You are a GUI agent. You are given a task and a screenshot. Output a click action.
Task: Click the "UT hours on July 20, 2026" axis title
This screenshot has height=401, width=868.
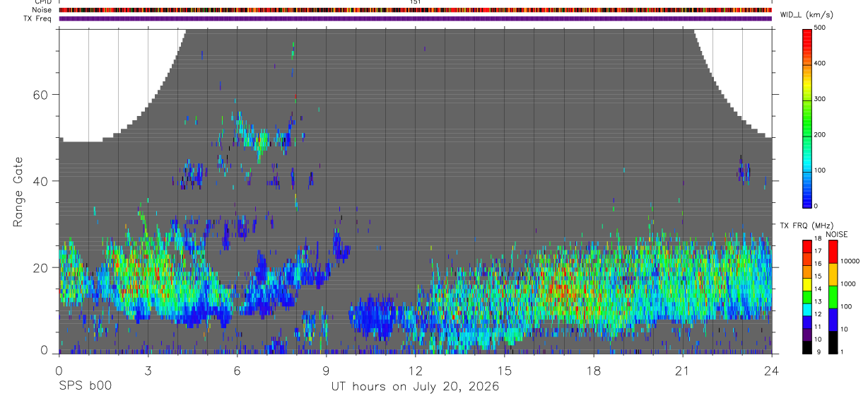pyautogui.click(x=415, y=386)
